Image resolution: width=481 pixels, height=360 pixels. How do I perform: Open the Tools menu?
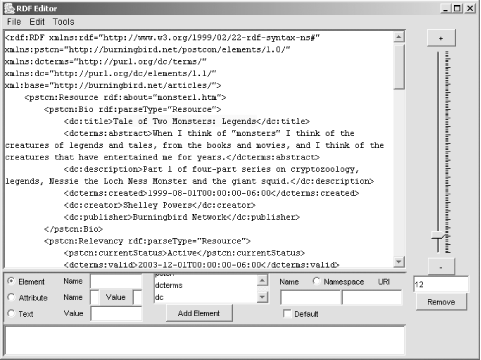[x=63, y=22]
